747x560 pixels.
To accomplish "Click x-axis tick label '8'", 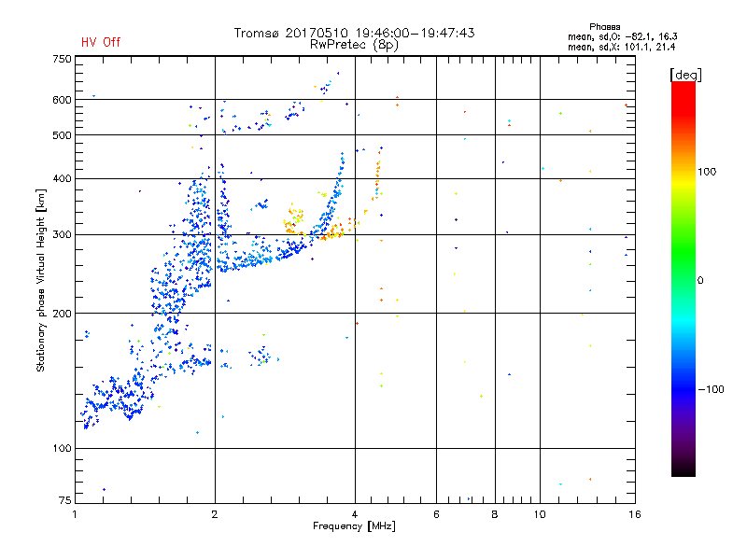I will (x=495, y=514).
